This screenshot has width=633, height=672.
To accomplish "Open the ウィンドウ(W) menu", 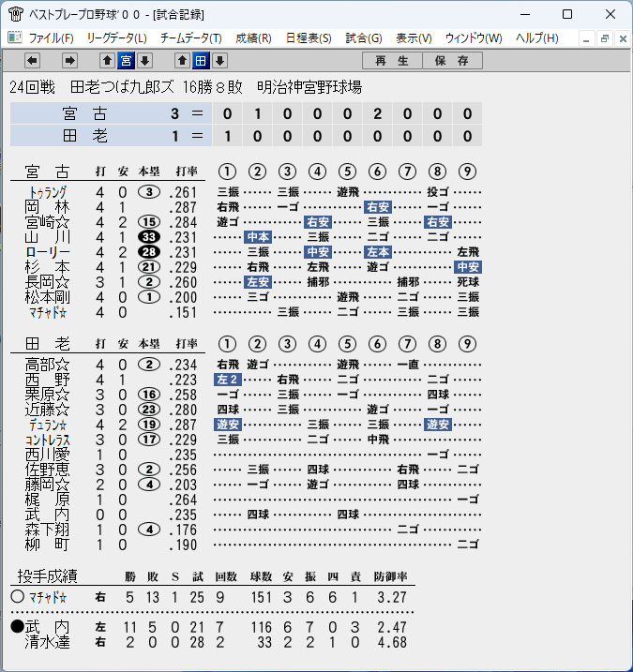I will click(x=474, y=38).
